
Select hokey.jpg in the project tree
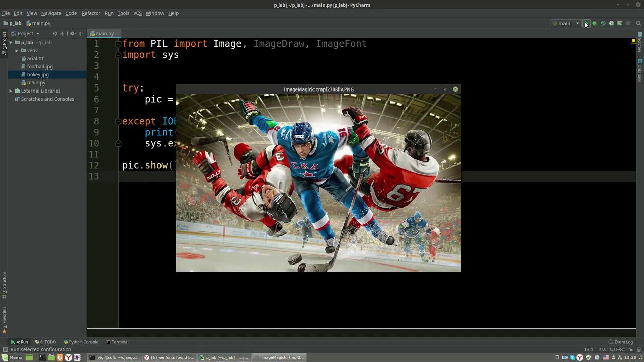pos(38,75)
